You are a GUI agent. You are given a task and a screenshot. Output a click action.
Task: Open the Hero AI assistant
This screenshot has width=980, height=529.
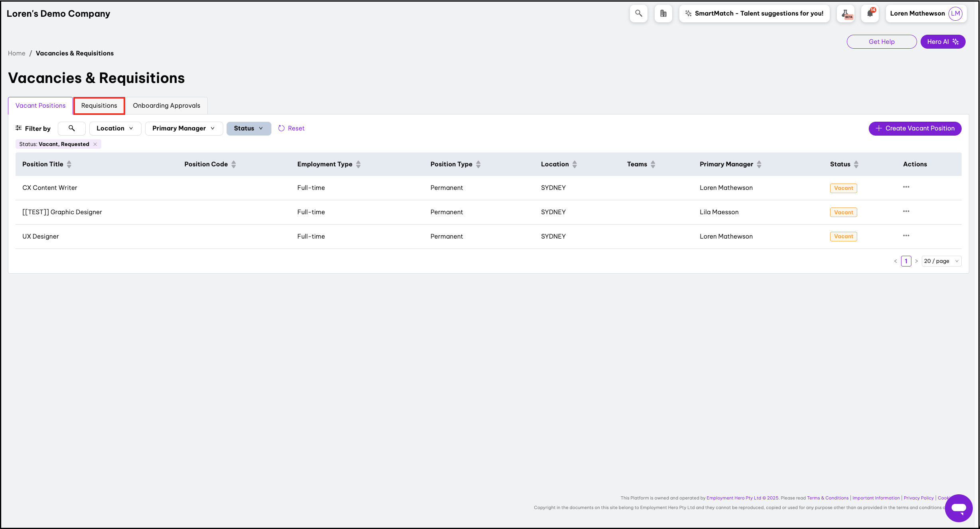pos(943,41)
